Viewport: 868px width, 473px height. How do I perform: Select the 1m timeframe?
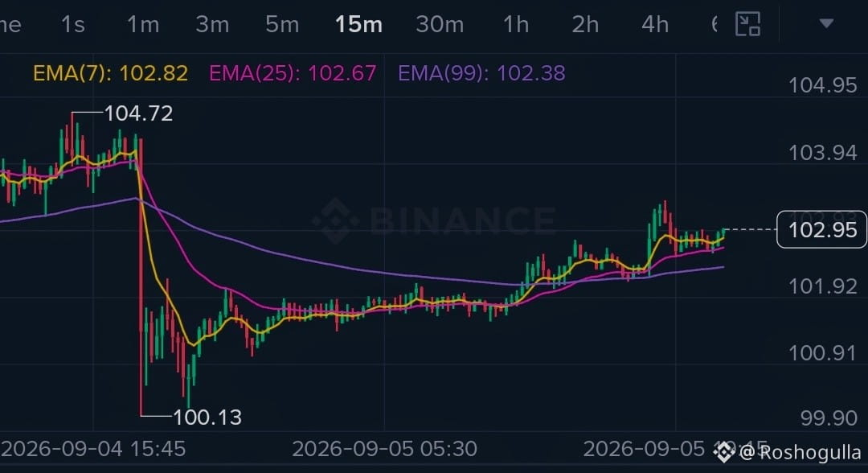click(x=143, y=25)
